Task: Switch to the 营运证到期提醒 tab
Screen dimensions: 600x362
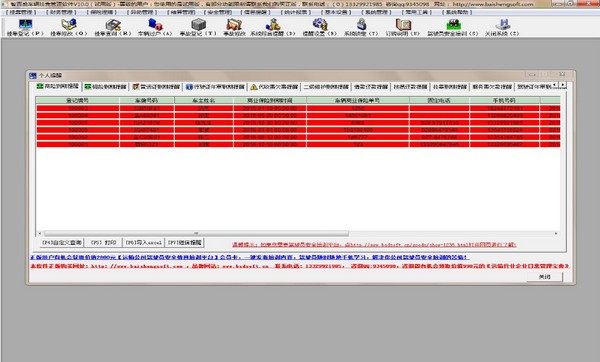Action: click(x=156, y=87)
